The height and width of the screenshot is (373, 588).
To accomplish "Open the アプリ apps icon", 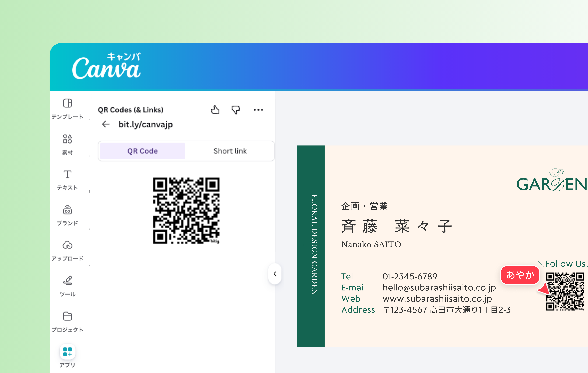I will click(67, 352).
